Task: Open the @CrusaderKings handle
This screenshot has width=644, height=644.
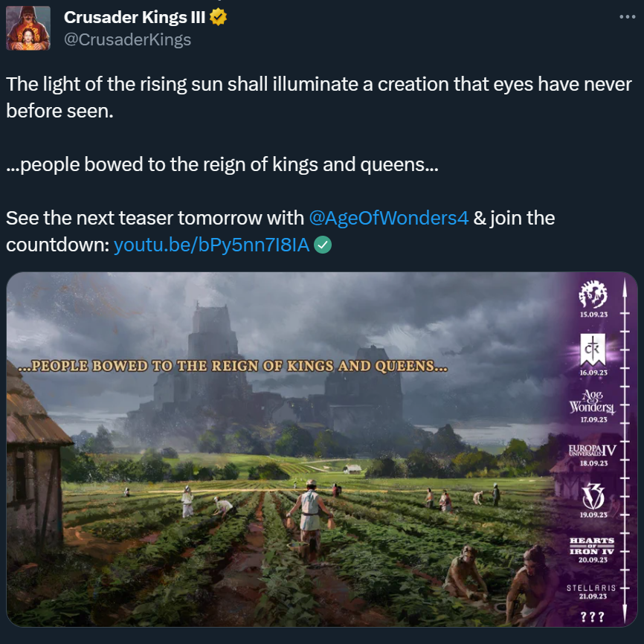Action: click(127, 40)
